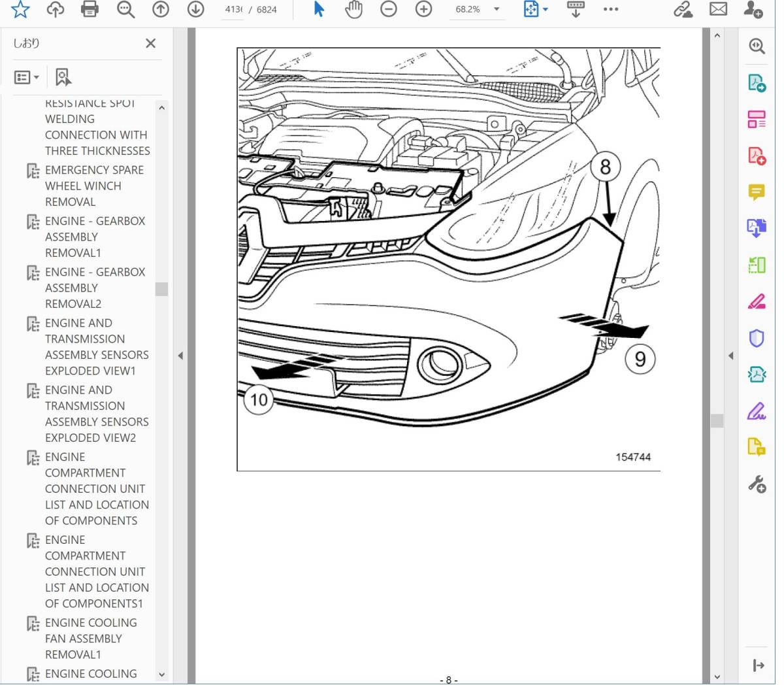Screen dimensions: 784x685
Task: Open the Export PDF tool
Action: pyautogui.click(x=757, y=83)
